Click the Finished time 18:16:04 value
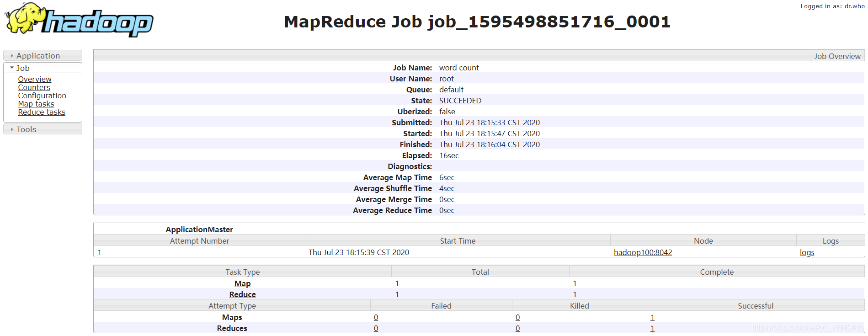Screen dimensions: 868x336 [490, 144]
